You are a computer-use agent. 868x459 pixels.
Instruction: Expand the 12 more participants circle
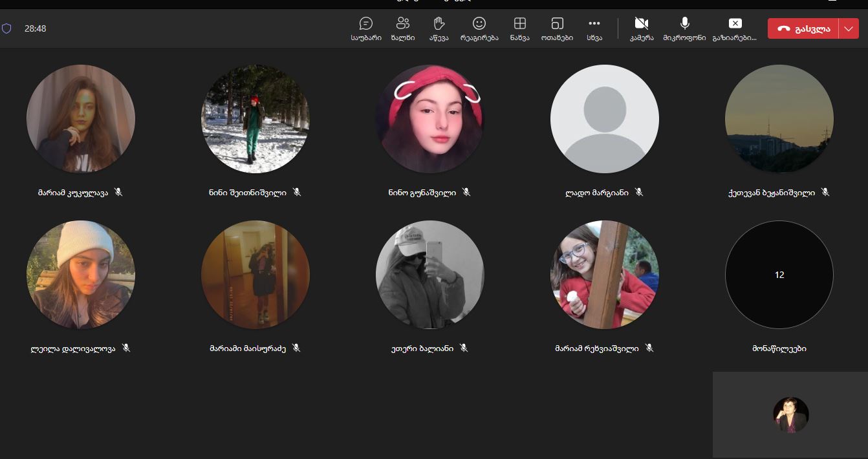(x=779, y=275)
